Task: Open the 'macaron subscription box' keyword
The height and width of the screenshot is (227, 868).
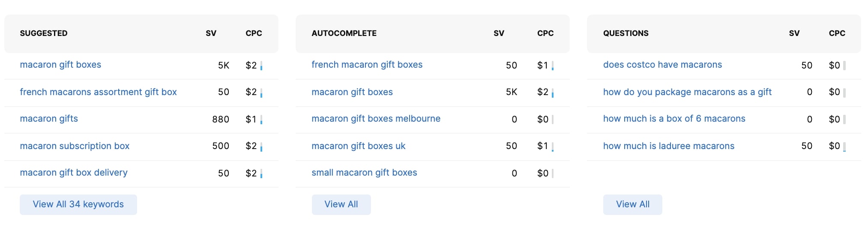Action: (75, 146)
